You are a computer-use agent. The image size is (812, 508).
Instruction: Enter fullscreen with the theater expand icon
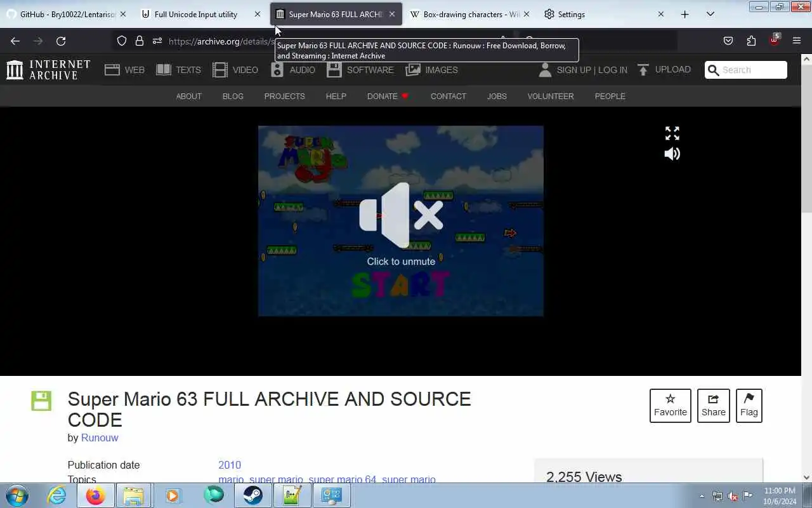click(x=672, y=133)
